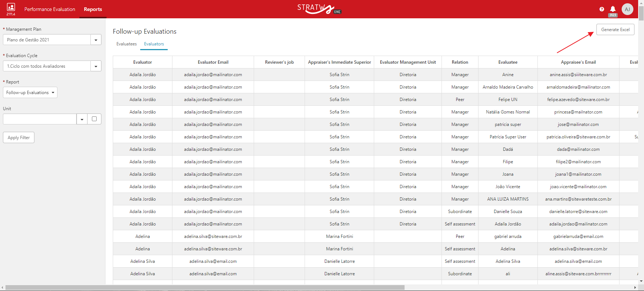
Task: Click the evaluatee cell Anine
Action: point(508,75)
